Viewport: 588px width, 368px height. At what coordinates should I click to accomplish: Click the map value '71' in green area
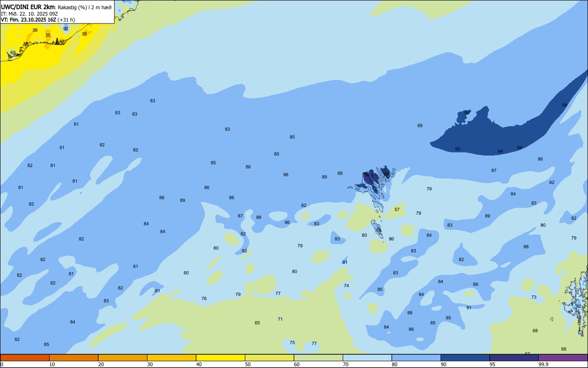coord(280,319)
